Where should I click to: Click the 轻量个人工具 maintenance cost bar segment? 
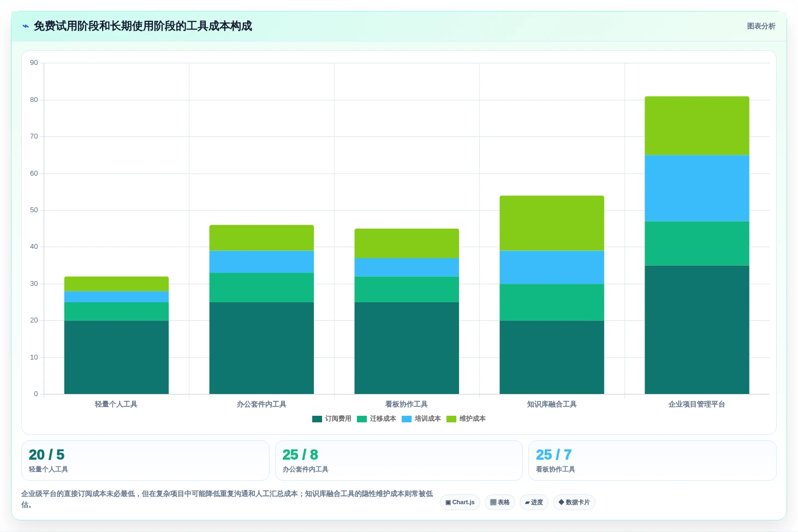116,284
